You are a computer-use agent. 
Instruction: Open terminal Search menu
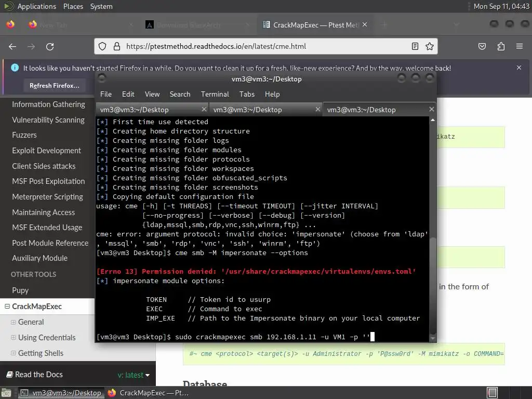(180, 95)
